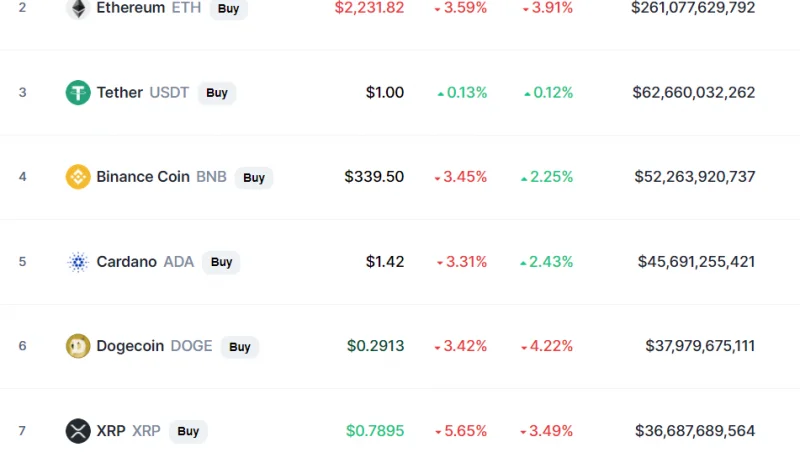The image size is (800, 458).
Task: Select the Buy button for Binance Coin
Action: coord(254,177)
